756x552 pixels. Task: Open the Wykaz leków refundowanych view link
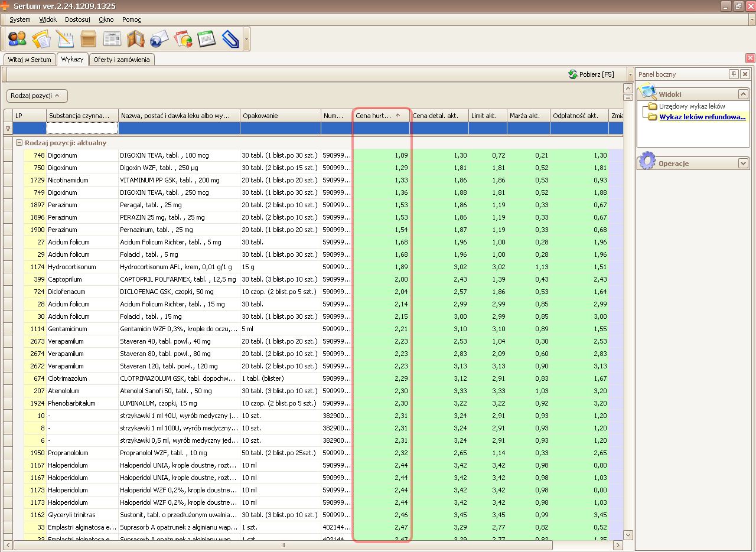coord(702,117)
